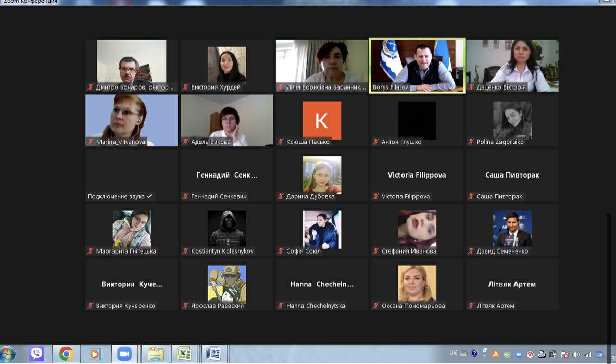
Task: Click Оксана Пономарьова's profile photo
Action: pos(417,284)
